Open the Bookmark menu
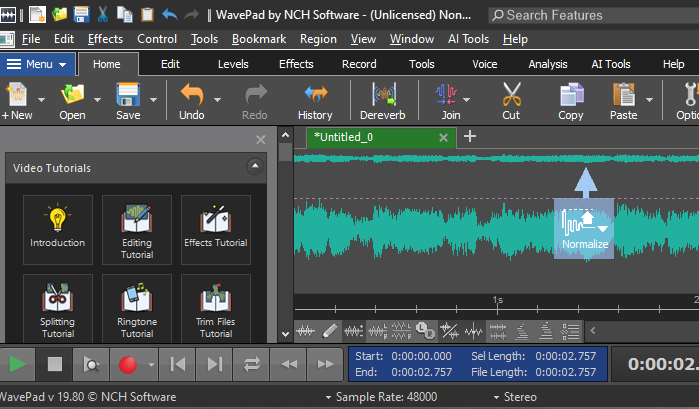Image resolution: width=699 pixels, height=409 pixels. 259,39
